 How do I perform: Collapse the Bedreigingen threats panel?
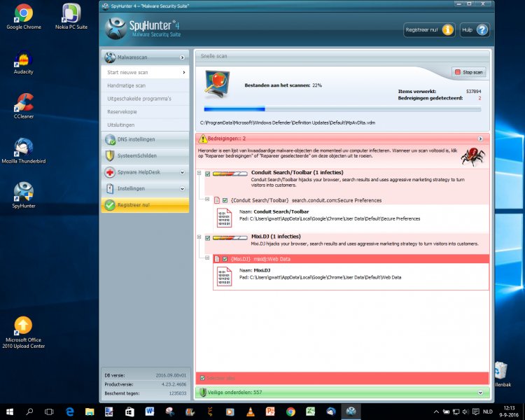[x=480, y=139]
